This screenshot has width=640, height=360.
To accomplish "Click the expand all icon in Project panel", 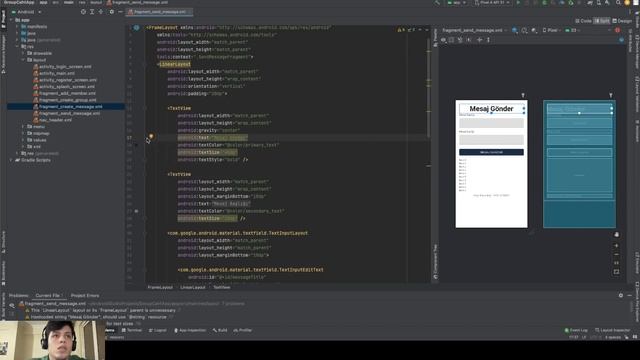I will click(x=92, y=12).
